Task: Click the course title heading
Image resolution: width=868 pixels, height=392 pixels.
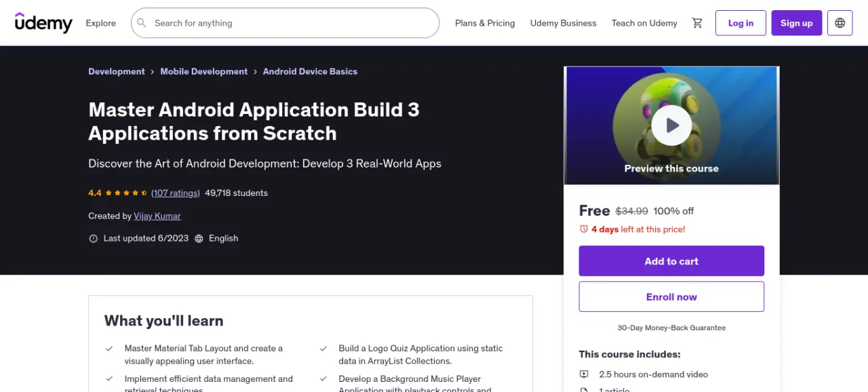Action: [x=254, y=121]
